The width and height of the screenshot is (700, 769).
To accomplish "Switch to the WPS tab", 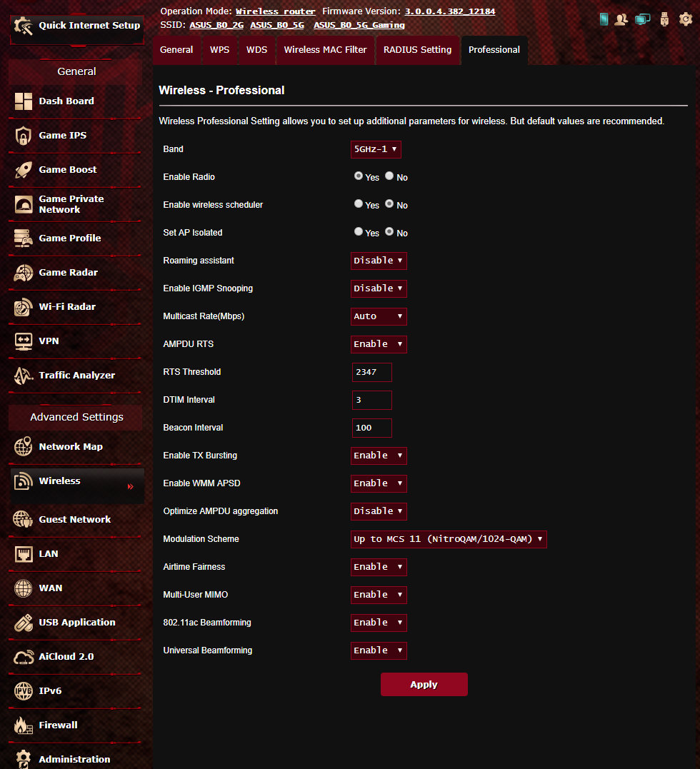I will 219,50.
